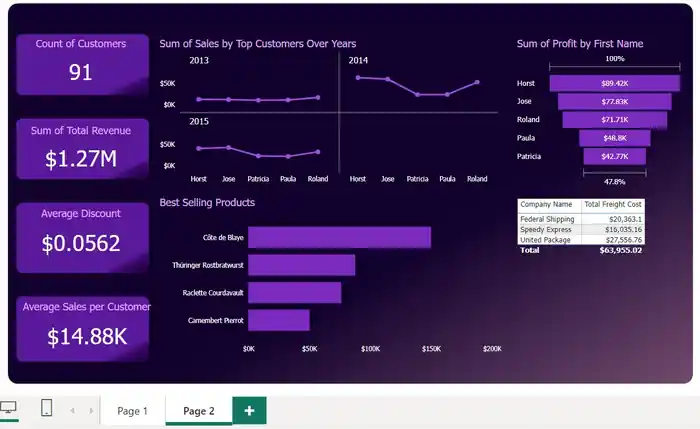Click the next page arrow
This screenshot has width=700, height=429.
point(91,410)
